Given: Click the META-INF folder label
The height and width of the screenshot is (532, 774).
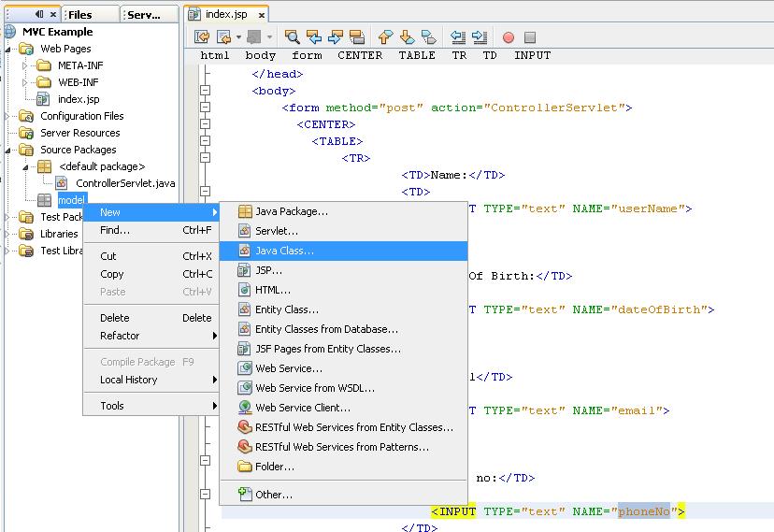Looking at the screenshot, I should (x=80, y=65).
